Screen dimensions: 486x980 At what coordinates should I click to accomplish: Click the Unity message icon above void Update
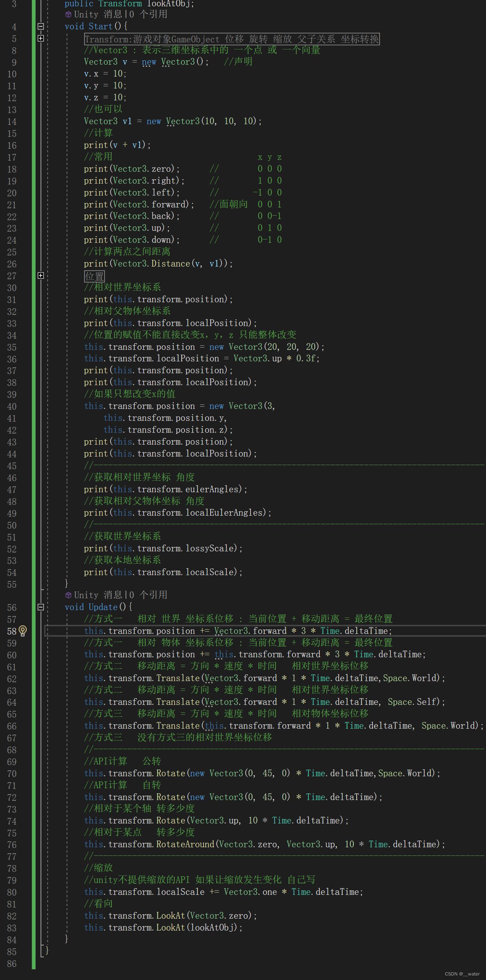click(68, 595)
